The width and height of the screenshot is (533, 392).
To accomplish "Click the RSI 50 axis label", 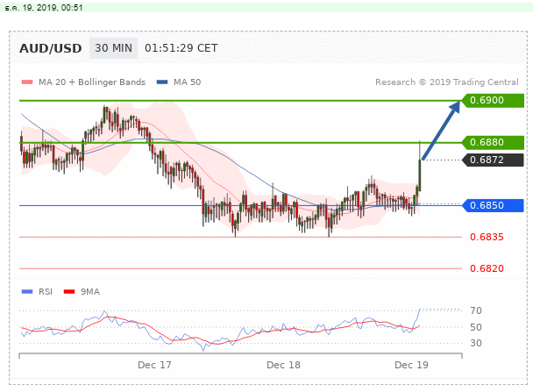I will 476,327.
